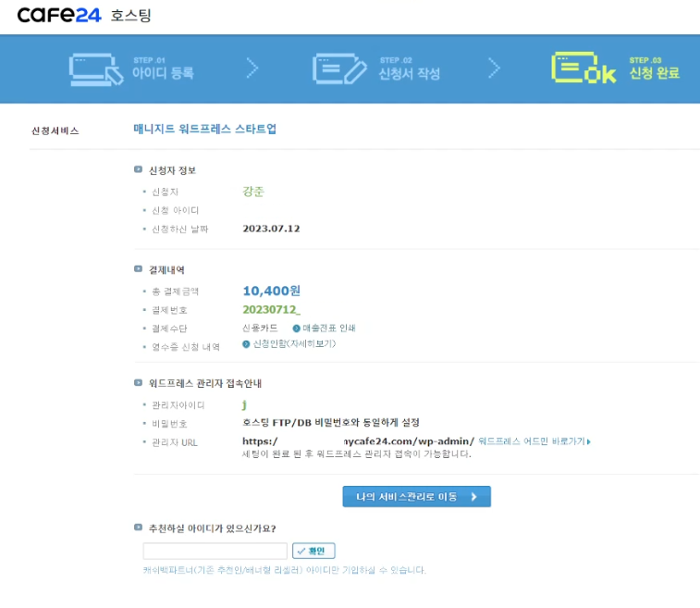This screenshot has width=700, height=608.
Task: Click the 신용카드 payment method text
Action: tap(260, 328)
